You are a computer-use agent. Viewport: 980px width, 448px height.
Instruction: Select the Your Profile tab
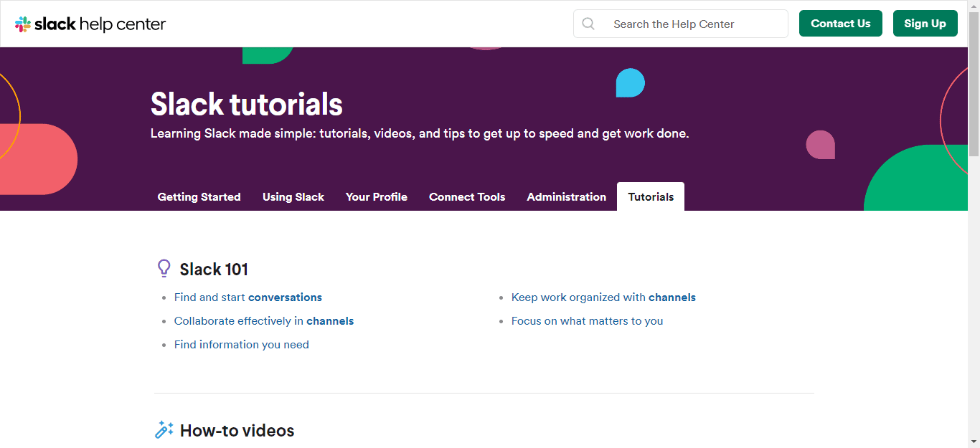376,196
